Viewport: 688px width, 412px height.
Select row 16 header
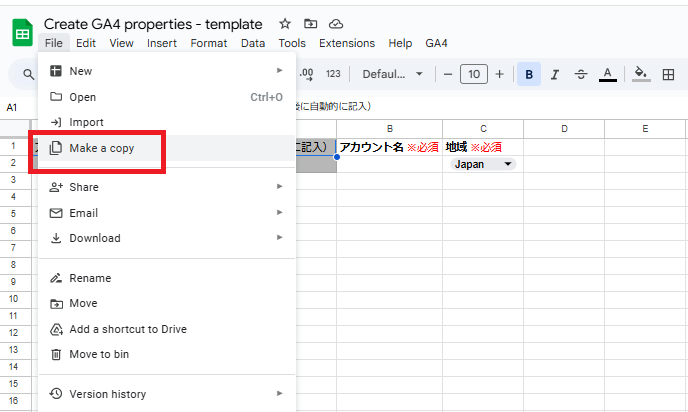[13, 401]
